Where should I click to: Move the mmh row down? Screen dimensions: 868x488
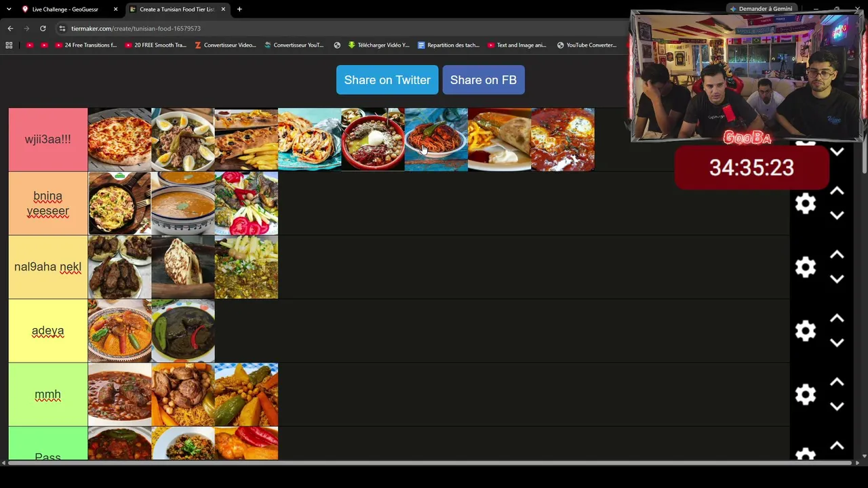click(x=837, y=407)
